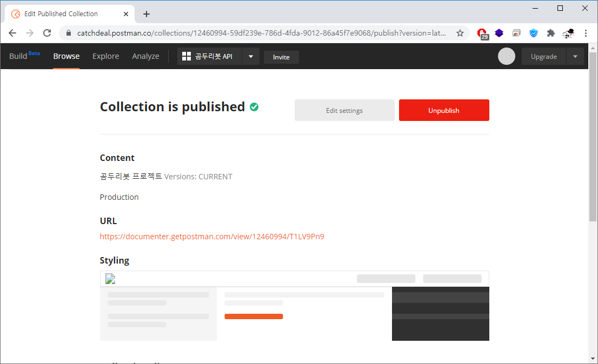
Task: Click the 'Collection is published' heading
Action: (172, 107)
